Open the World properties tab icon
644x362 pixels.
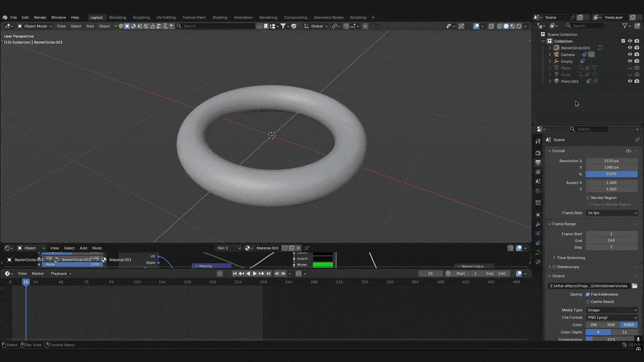click(x=538, y=191)
